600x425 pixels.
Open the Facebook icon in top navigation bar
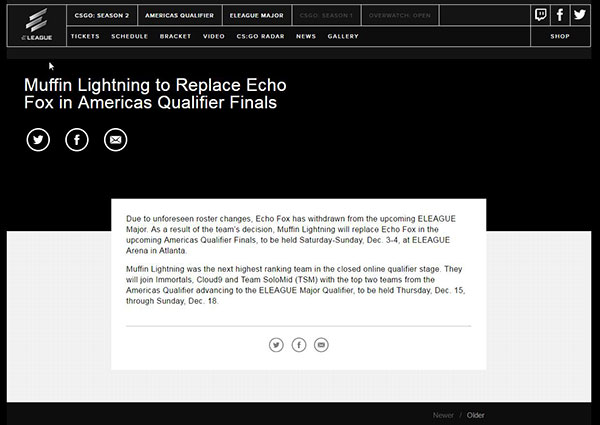tap(560, 15)
